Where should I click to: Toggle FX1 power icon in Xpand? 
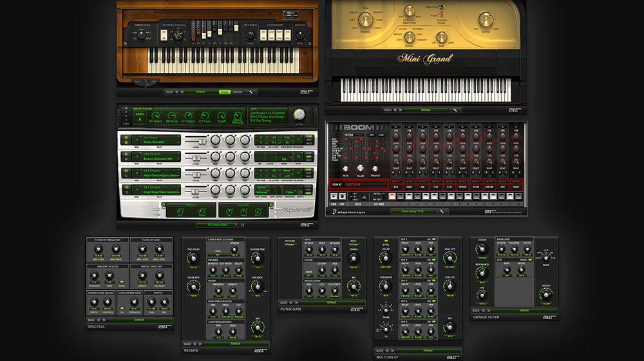[x=164, y=204]
